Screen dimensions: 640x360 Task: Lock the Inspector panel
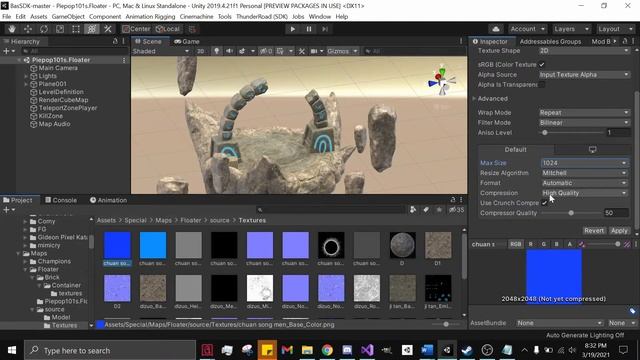625,41
